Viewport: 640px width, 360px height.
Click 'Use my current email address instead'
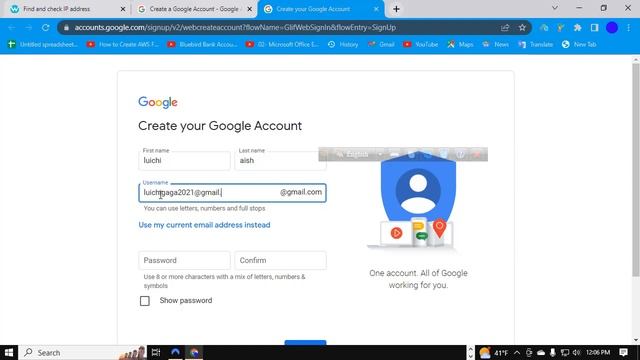click(204, 225)
